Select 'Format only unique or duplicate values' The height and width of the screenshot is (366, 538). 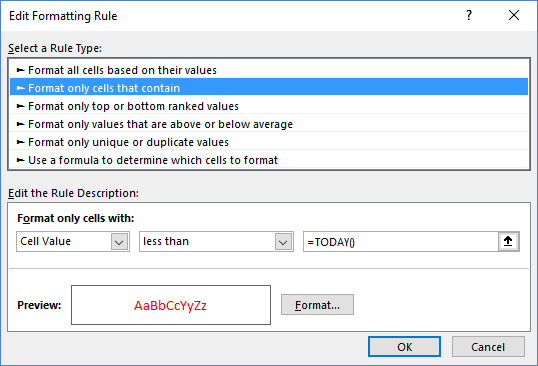pos(269,142)
